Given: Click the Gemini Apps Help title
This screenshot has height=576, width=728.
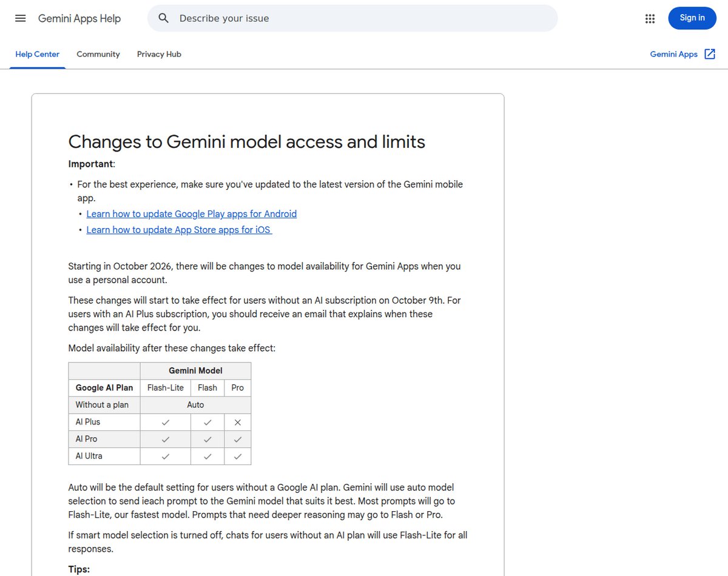Looking at the screenshot, I should point(79,18).
